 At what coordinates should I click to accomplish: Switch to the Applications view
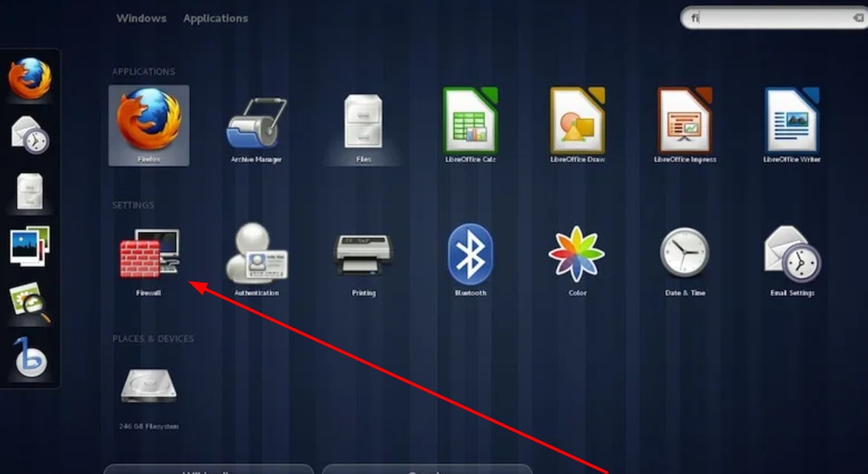tap(215, 19)
